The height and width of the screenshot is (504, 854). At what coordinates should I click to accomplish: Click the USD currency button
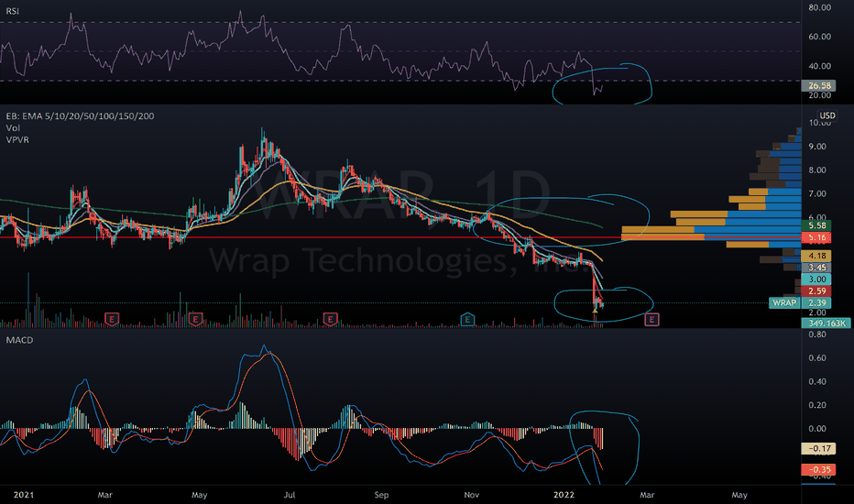coord(827,115)
